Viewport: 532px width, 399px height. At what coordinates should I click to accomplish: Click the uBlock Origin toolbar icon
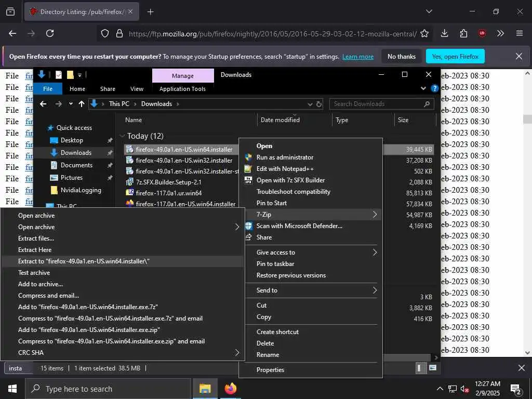482,33
